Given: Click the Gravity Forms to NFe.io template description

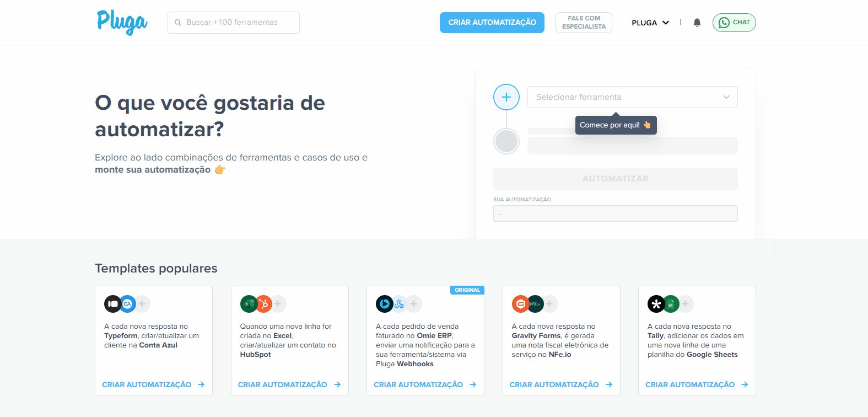Looking at the screenshot, I should click(x=560, y=340).
